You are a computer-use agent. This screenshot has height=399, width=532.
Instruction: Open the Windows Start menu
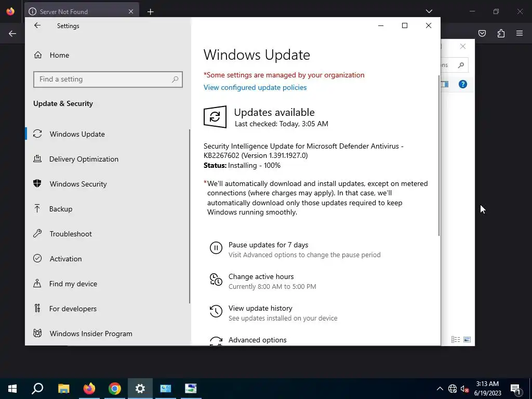(x=12, y=389)
